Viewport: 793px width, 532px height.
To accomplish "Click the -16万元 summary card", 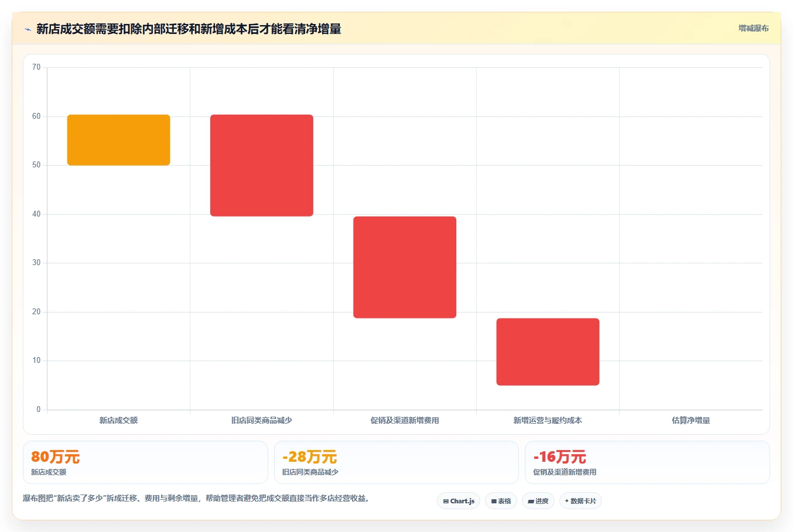I will point(647,462).
